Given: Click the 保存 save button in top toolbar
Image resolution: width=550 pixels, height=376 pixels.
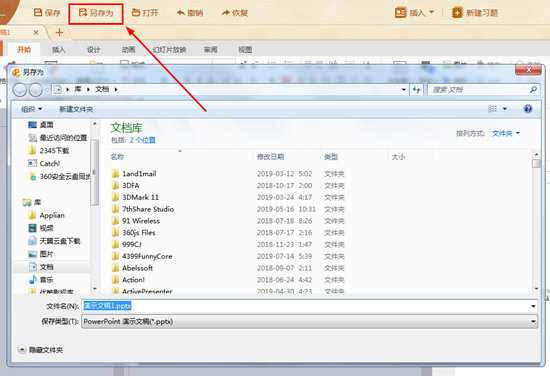Looking at the screenshot, I should 47,13.
